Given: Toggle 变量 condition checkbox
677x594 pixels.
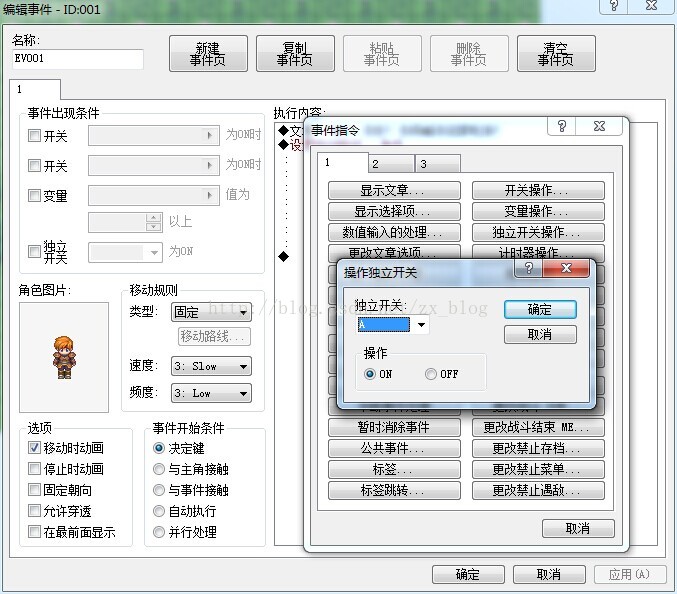Looking at the screenshot, I should pyautogui.click(x=34, y=196).
